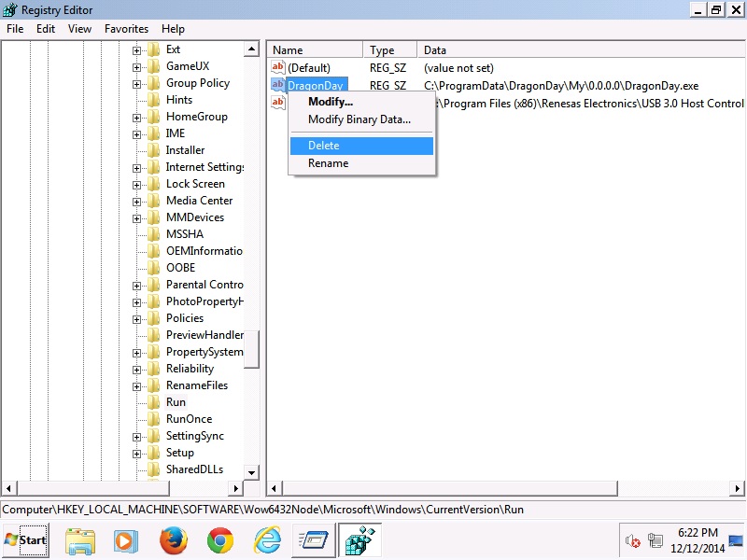Viewport: 747px width, 560px height.
Task: Open the Help menu
Action: tap(173, 29)
